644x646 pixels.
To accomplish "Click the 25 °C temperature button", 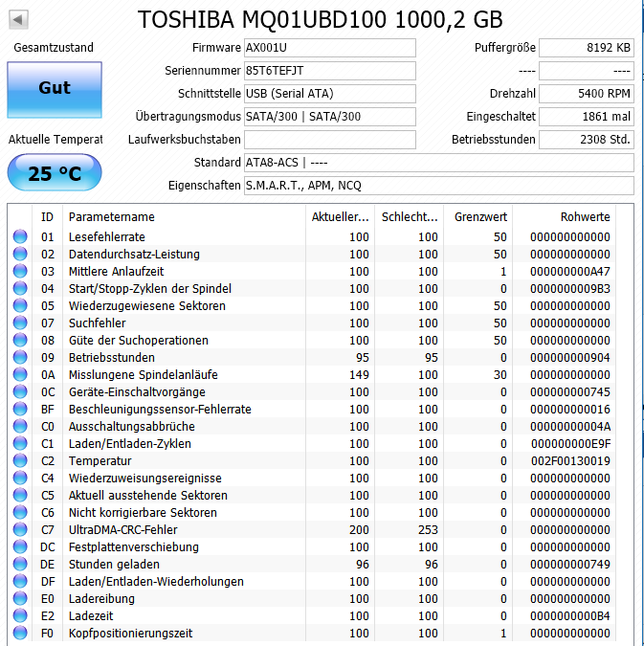I will click(55, 172).
